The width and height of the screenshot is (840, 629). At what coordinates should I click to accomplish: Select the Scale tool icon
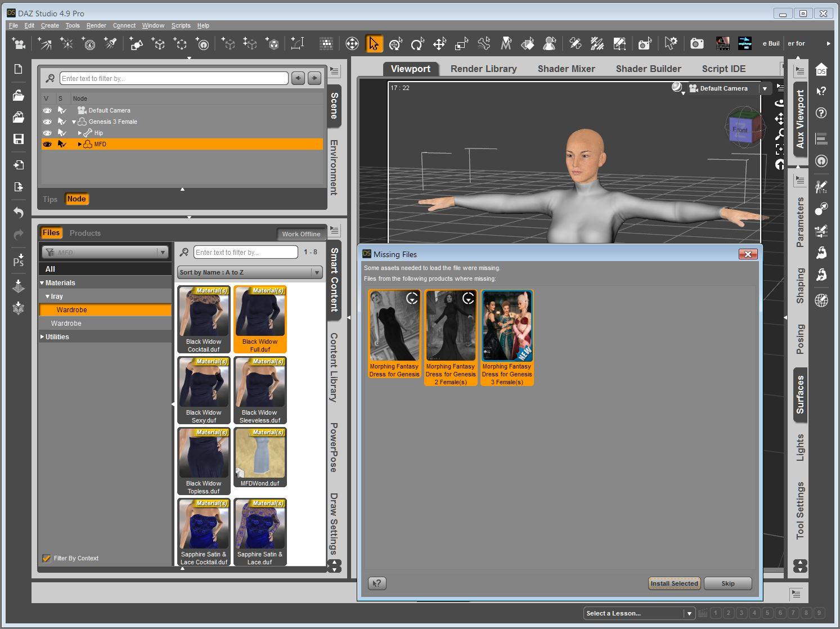[x=461, y=43]
